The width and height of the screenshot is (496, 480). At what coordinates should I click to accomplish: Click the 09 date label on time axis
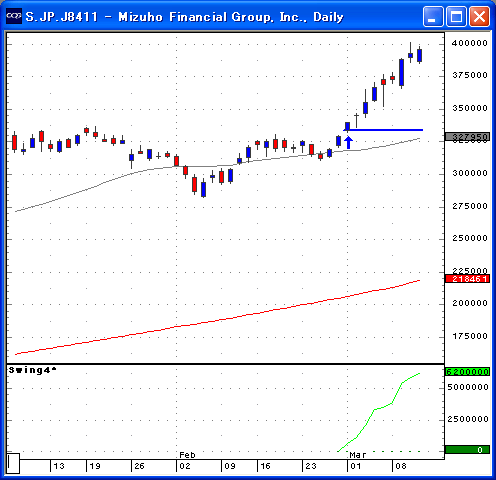(x=230, y=466)
